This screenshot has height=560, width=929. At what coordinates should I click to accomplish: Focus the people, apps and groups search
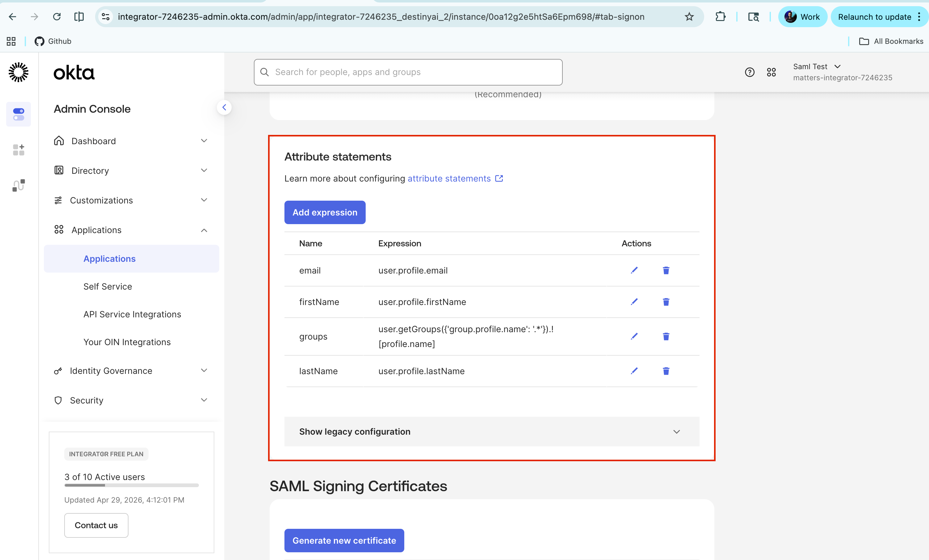pyautogui.click(x=408, y=72)
